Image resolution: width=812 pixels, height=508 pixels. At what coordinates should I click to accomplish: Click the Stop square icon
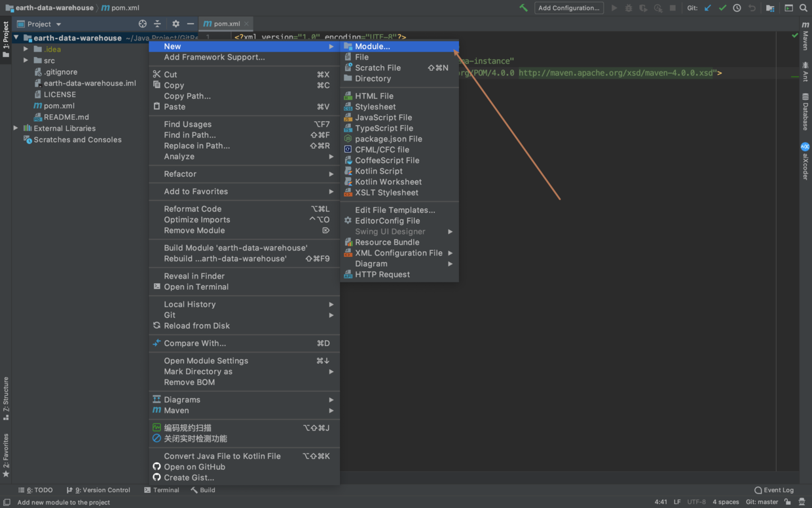[673, 8]
